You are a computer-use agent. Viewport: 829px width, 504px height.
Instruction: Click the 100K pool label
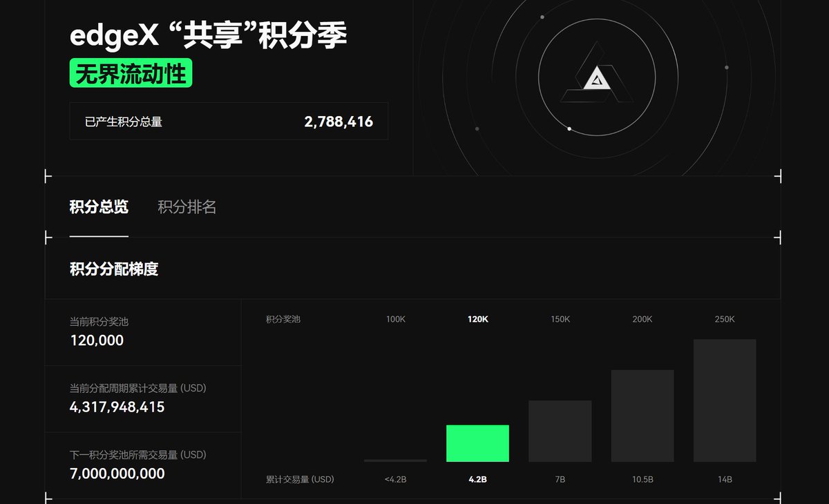click(x=395, y=320)
